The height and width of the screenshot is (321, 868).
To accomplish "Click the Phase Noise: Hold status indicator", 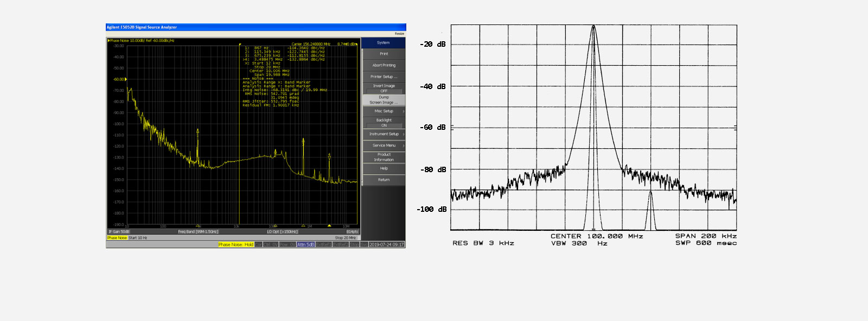I will [x=236, y=244].
